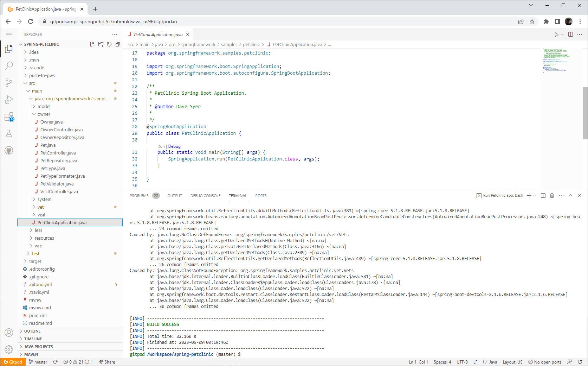The width and height of the screenshot is (588, 366).
Task: Click No open ports status item
Action: (x=545, y=362)
